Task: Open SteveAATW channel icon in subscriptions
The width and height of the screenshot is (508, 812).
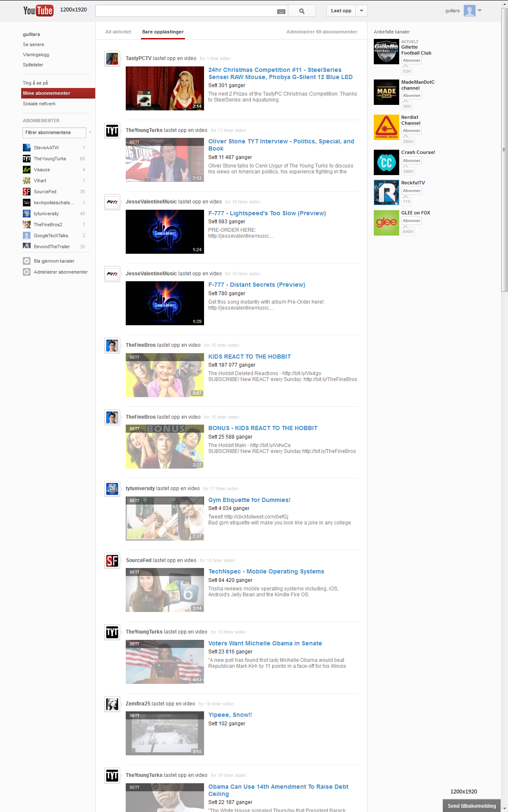Action: coord(27,148)
